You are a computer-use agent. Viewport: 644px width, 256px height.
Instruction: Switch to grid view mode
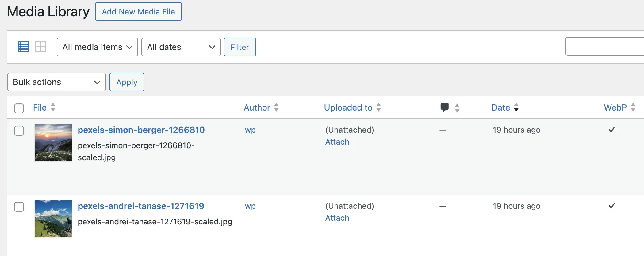[x=40, y=47]
